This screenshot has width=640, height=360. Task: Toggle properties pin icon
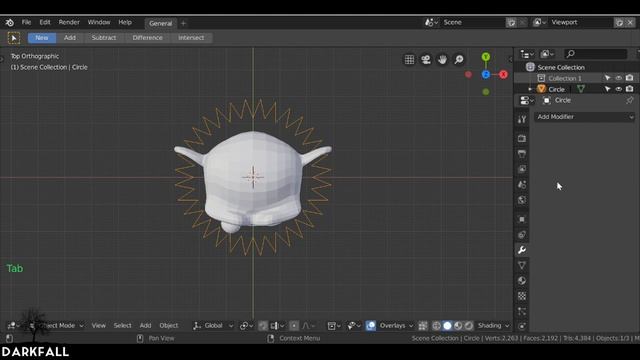[x=630, y=100]
